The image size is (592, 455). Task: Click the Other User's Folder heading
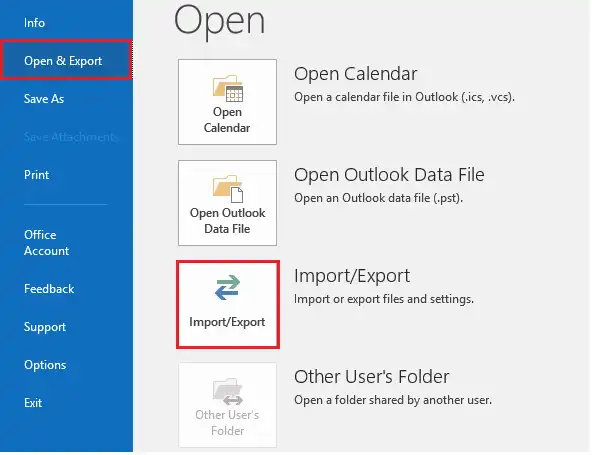click(372, 377)
